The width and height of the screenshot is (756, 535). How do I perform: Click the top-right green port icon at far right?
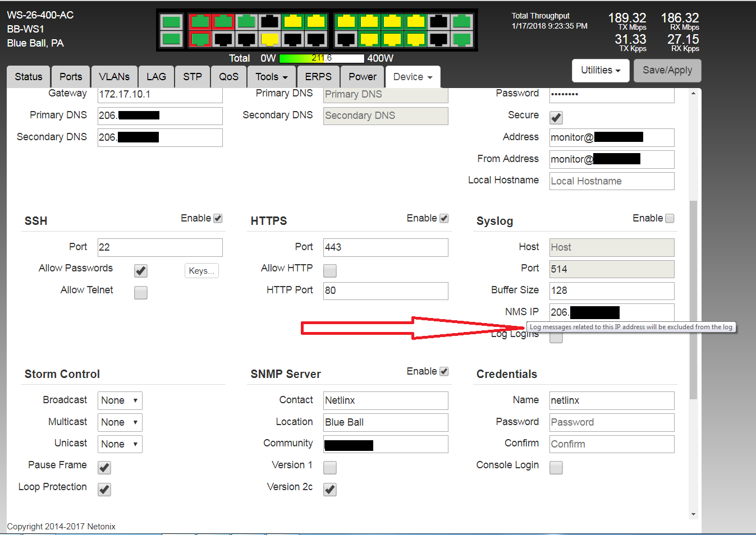coord(462,22)
